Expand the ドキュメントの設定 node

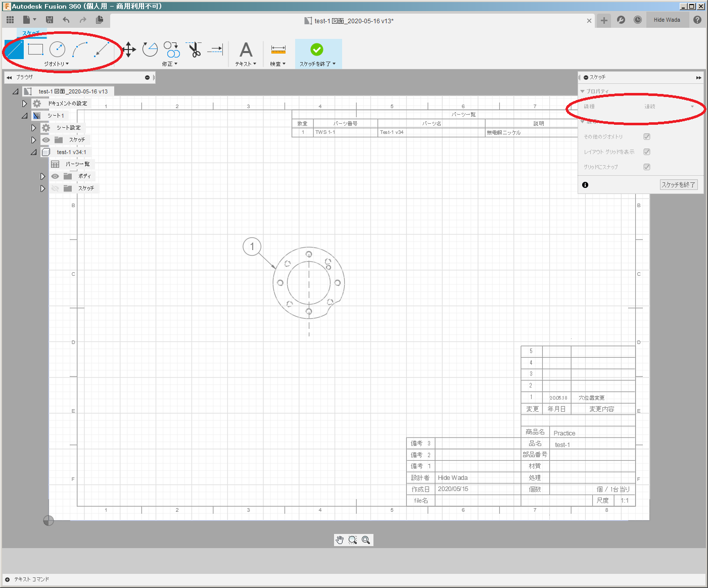[24, 104]
